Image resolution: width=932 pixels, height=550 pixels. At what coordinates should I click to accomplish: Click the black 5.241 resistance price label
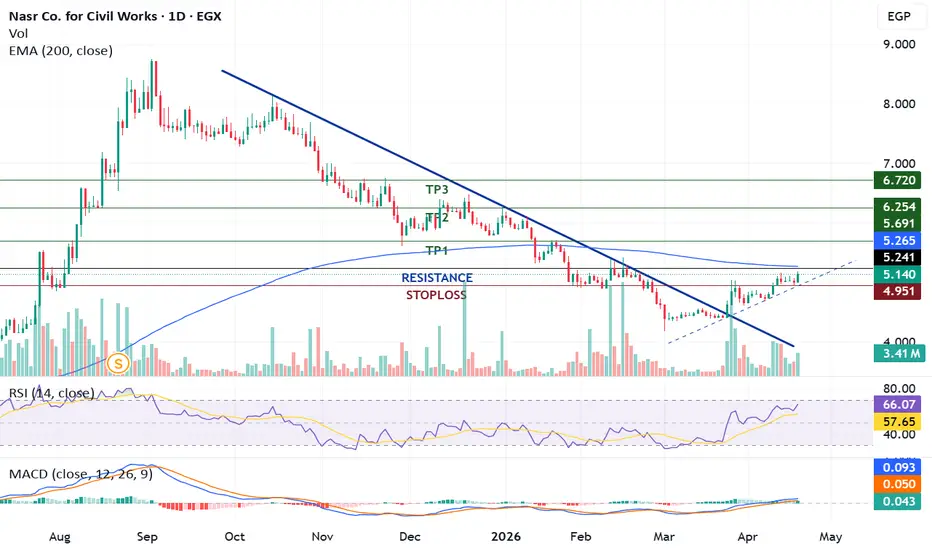(898, 257)
